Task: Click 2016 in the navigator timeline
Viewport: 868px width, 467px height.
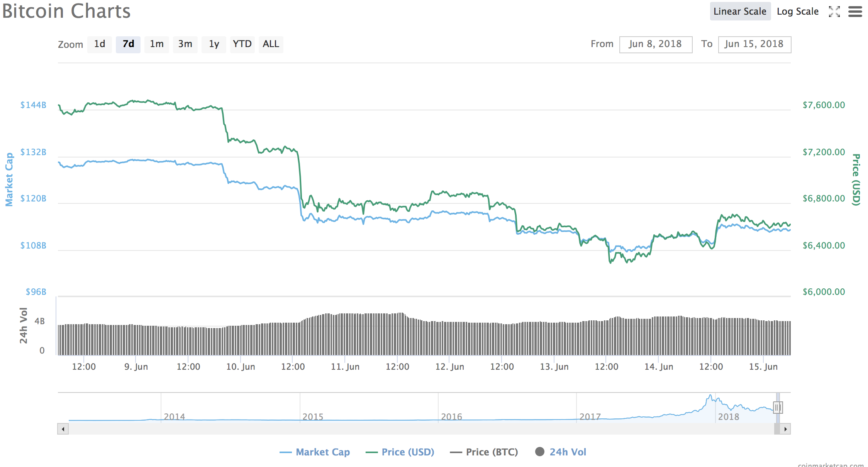Action: (x=451, y=417)
